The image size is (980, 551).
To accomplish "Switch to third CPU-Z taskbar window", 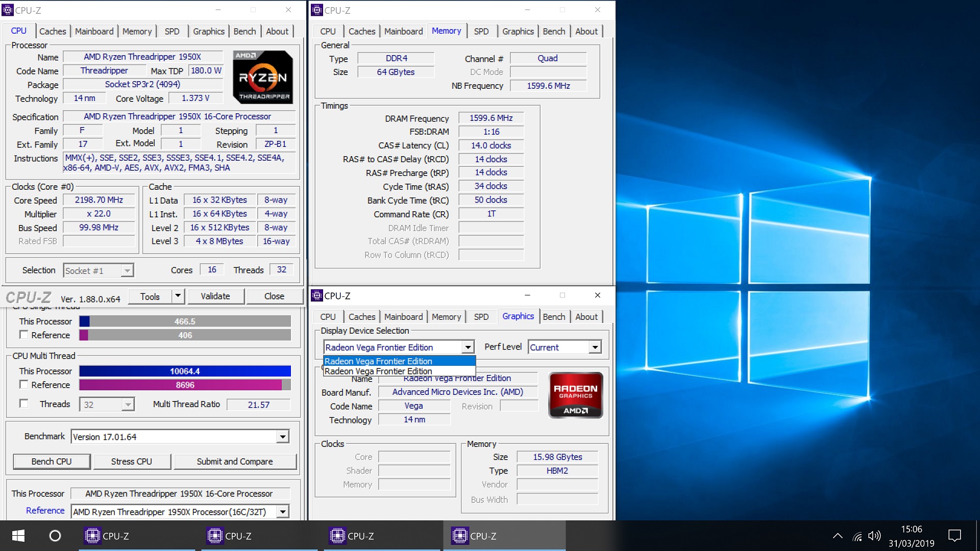I will [x=382, y=536].
